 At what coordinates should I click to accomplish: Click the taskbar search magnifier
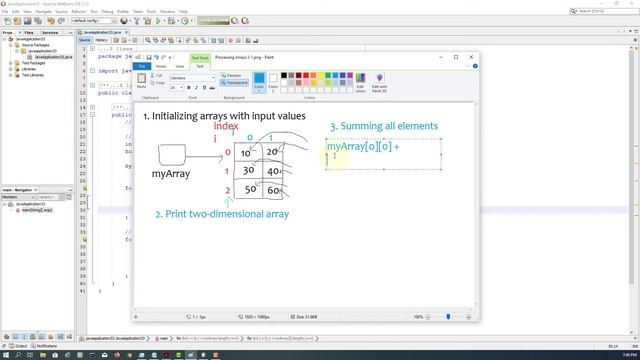click(x=18, y=355)
